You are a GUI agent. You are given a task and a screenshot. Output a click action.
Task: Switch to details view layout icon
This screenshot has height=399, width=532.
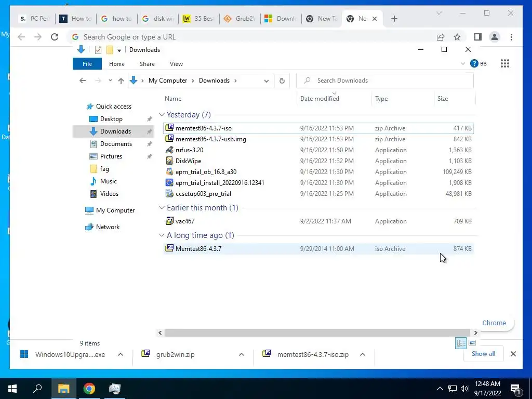(x=461, y=343)
